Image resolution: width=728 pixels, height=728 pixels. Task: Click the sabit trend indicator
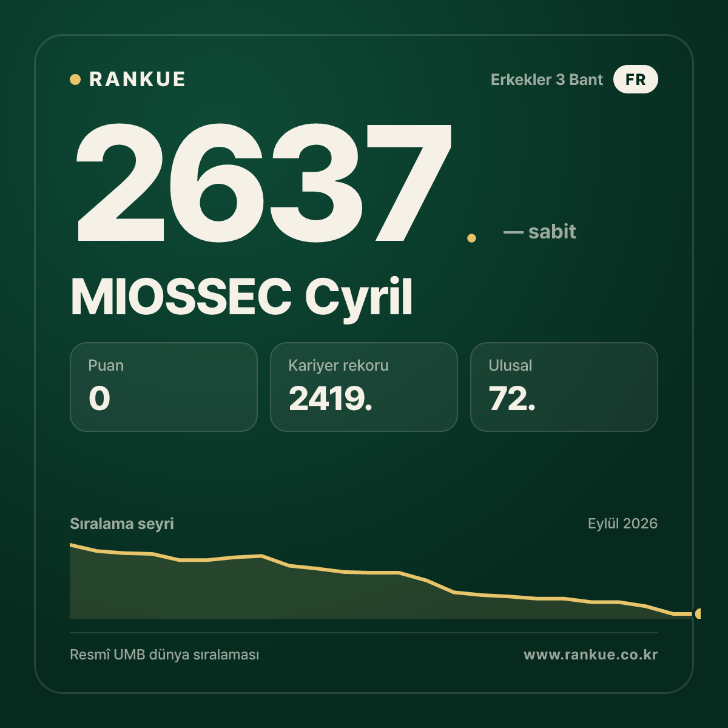pyautogui.click(x=539, y=232)
